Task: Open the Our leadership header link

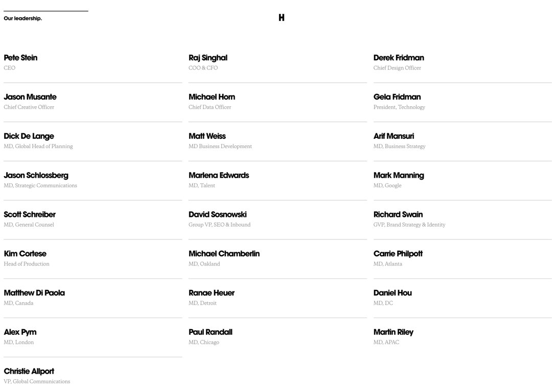Action: point(22,18)
